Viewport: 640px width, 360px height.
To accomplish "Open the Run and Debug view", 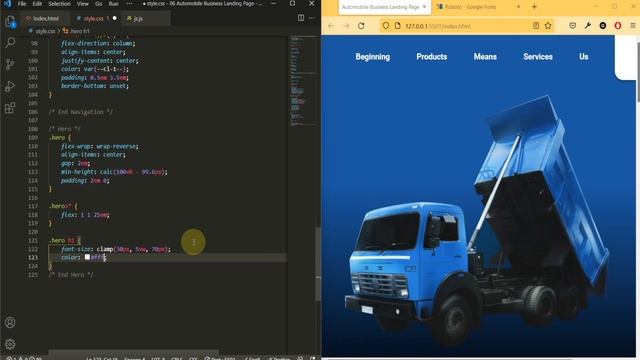I will click(x=10, y=86).
